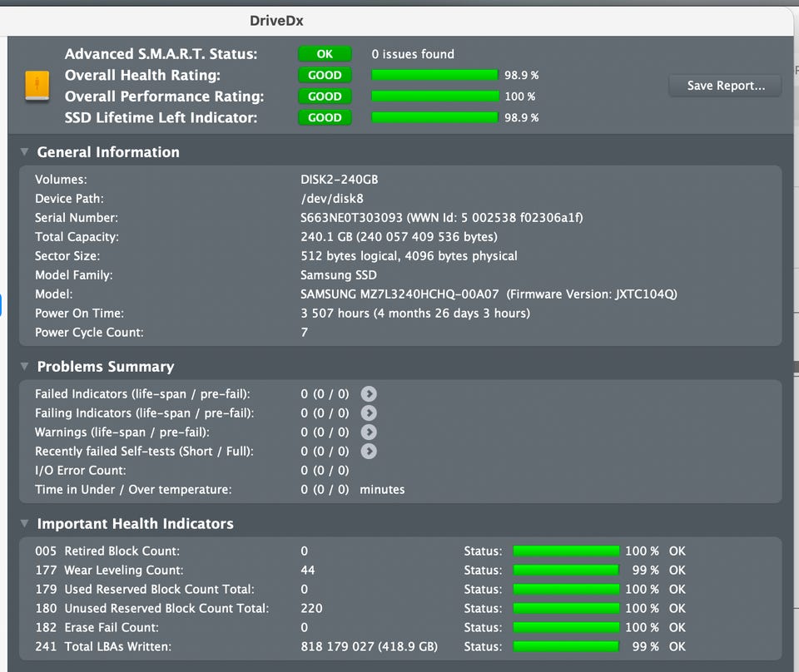799x672 pixels.
Task: Click the Save Report button
Action: [725, 86]
